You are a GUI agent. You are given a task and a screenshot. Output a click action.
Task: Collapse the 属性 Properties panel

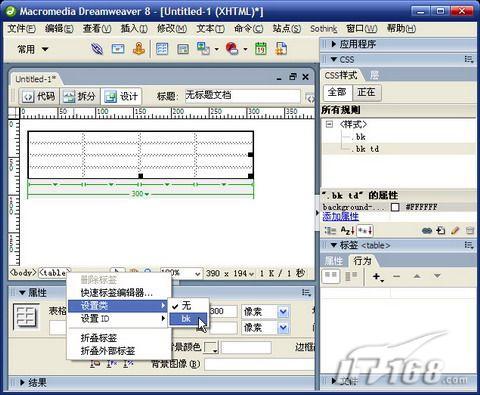pos(22,293)
